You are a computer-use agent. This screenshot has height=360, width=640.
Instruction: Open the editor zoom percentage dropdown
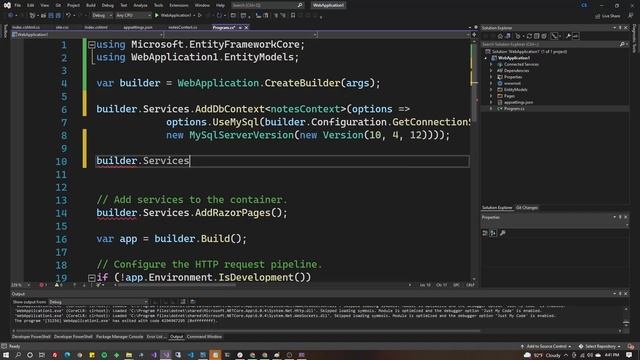[20, 285]
